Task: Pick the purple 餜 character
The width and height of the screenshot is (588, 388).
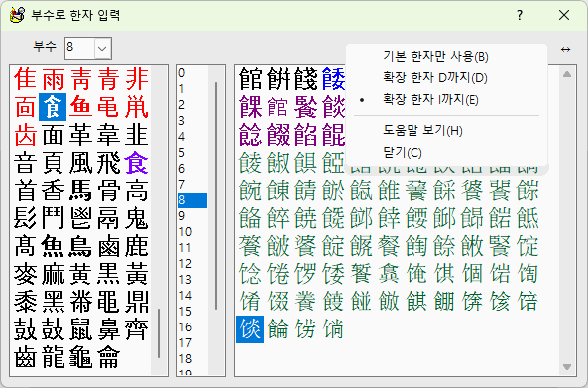Action: coord(250,107)
